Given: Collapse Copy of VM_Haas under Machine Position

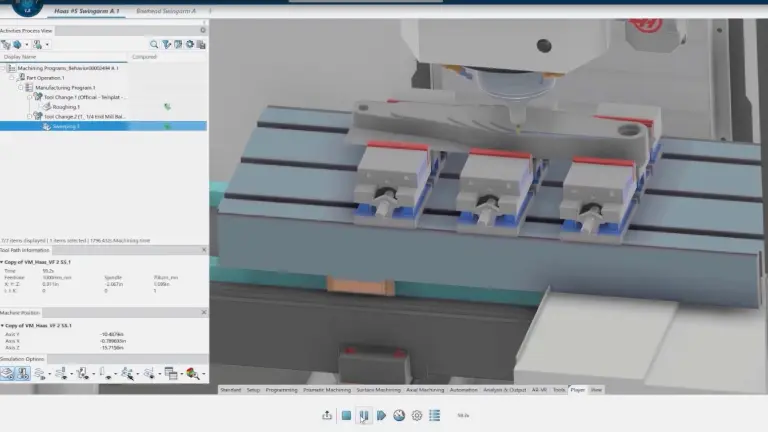Looking at the screenshot, I should tap(2, 326).
